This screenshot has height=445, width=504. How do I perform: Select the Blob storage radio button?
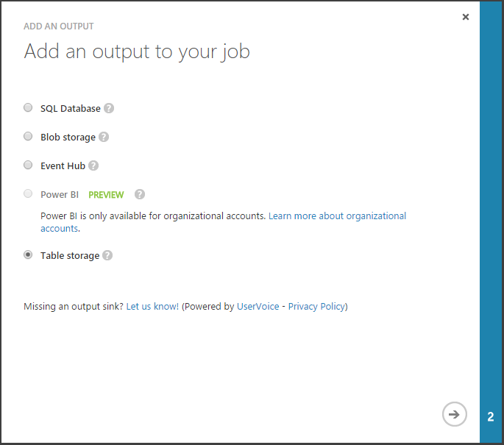click(28, 136)
